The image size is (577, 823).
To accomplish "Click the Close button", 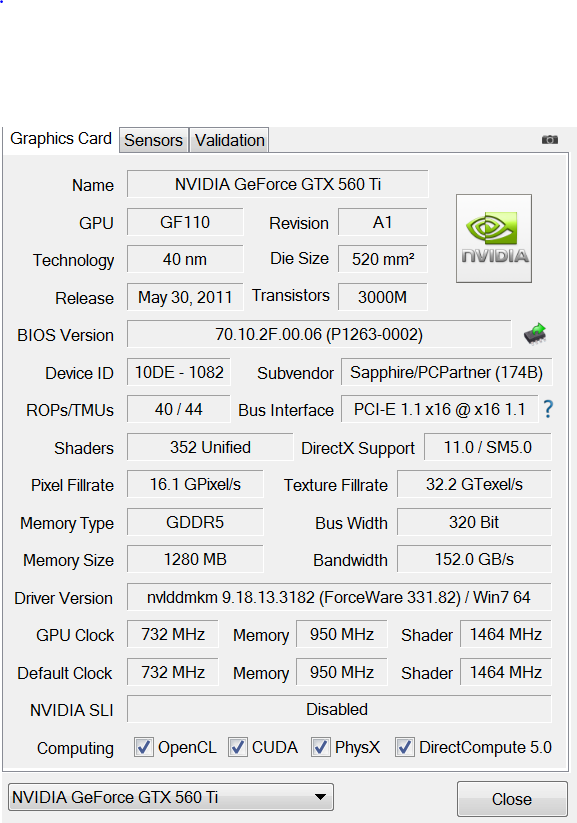I will coord(512,799).
